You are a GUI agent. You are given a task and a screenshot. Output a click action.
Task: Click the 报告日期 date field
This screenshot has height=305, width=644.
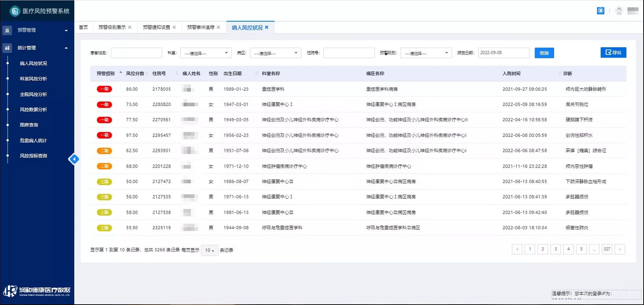pos(503,53)
